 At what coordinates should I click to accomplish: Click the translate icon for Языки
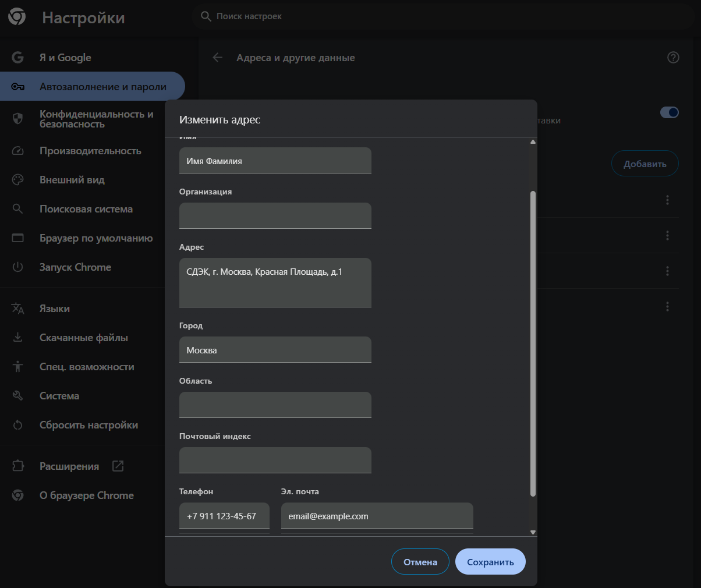coord(18,309)
